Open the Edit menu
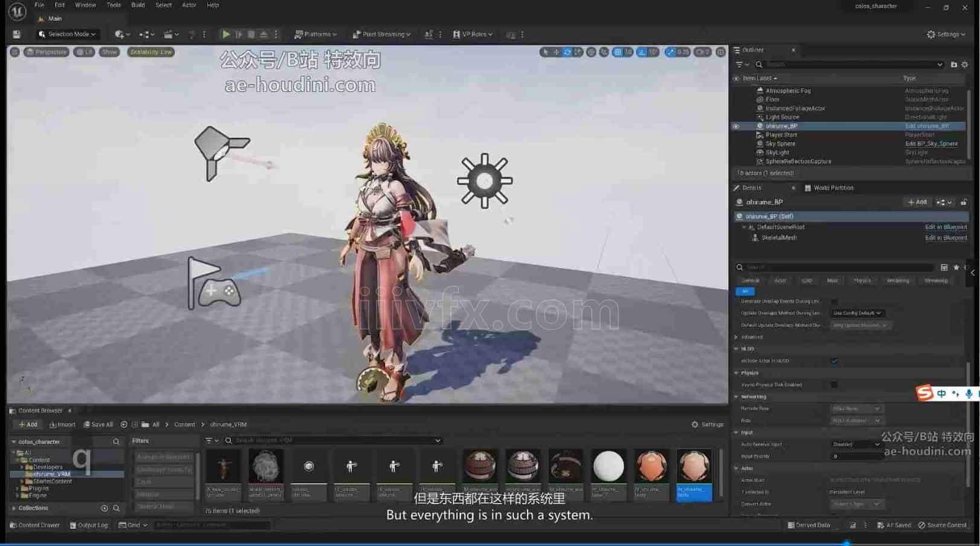The width and height of the screenshot is (980, 546). (x=59, y=5)
